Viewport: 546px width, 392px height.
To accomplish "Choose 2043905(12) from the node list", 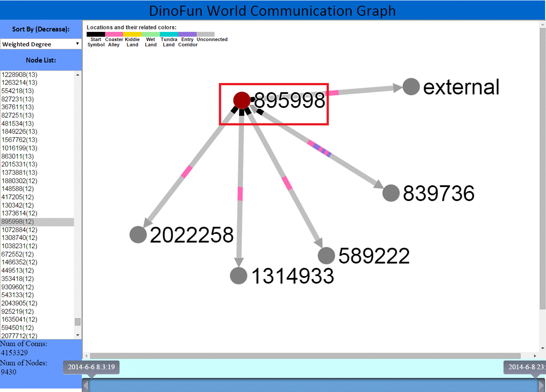I will pos(19,303).
